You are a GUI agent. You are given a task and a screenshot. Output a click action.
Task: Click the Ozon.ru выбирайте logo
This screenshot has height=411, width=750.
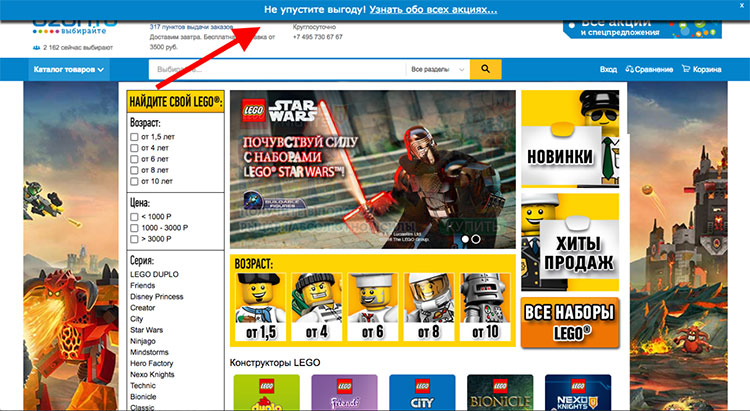click(75, 27)
